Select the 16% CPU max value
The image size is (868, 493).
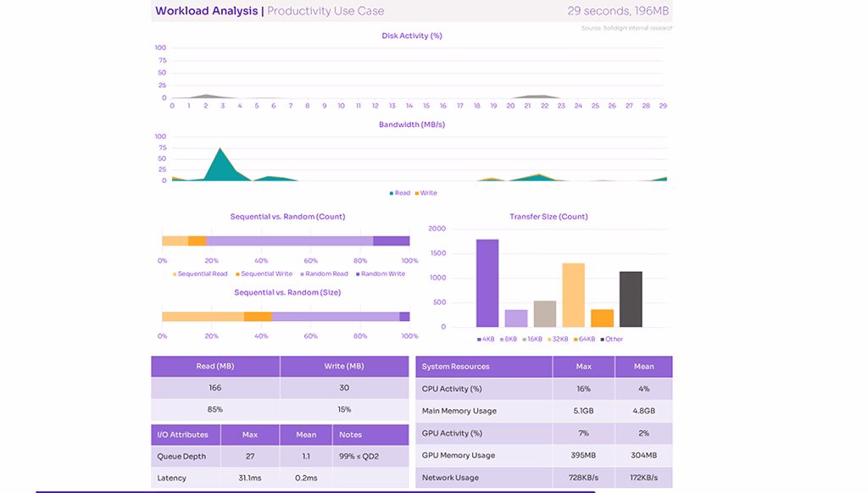point(583,389)
